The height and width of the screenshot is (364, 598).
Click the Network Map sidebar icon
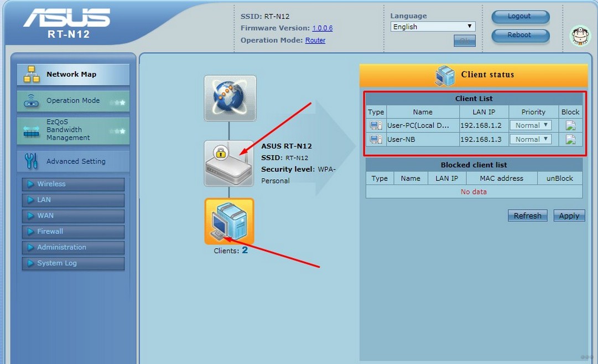point(32,74)
